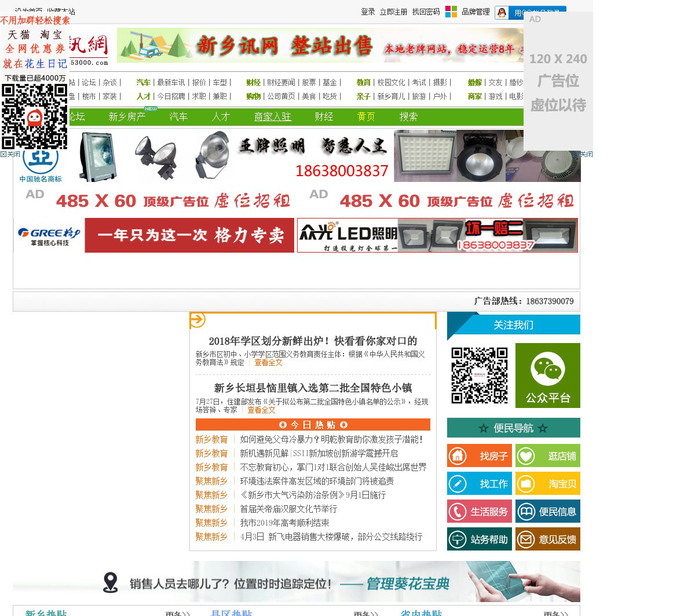This screenshot has height=616, width=695.
Task: Click the 财经要闻 category link
Action: click(x=281, y=82)
